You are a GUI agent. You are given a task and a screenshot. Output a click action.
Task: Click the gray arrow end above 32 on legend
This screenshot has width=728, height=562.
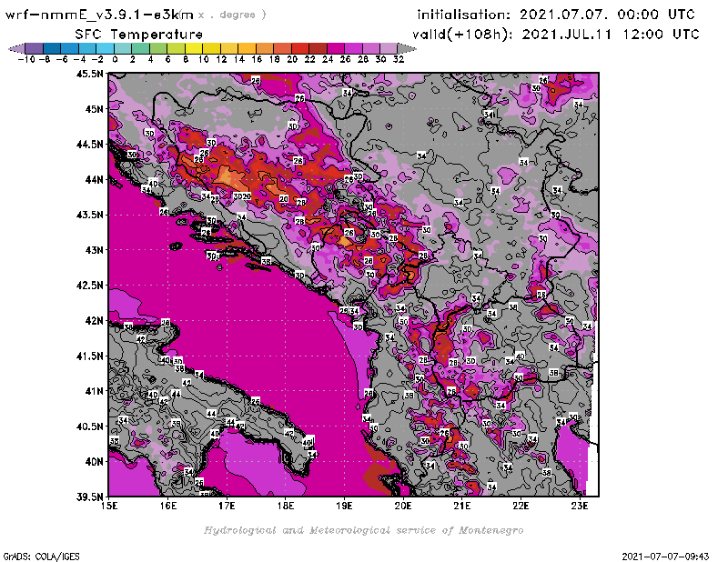[x=406, y=48]
